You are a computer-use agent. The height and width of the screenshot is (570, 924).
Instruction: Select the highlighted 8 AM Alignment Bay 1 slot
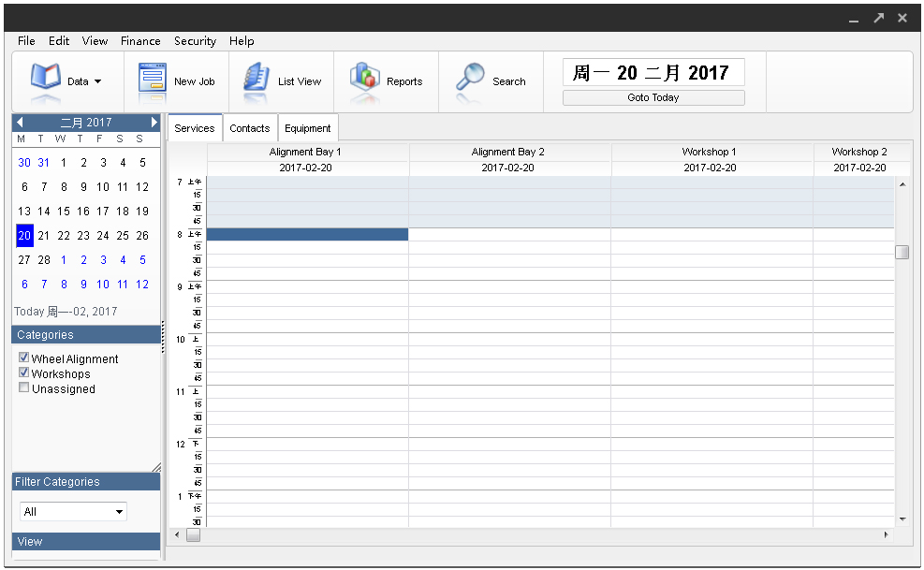tap(307, 234)
